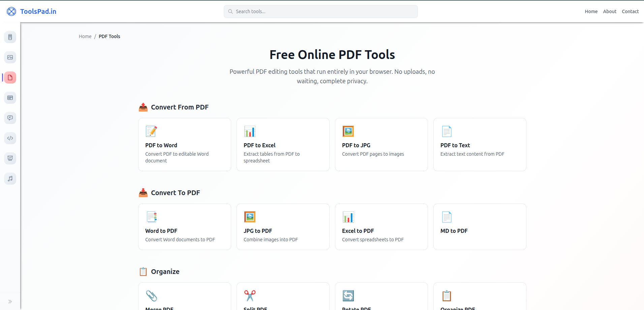Screen dimensions: 644x310
Task: Select the PDF tools sidebar icon
Action: point(10,77)
